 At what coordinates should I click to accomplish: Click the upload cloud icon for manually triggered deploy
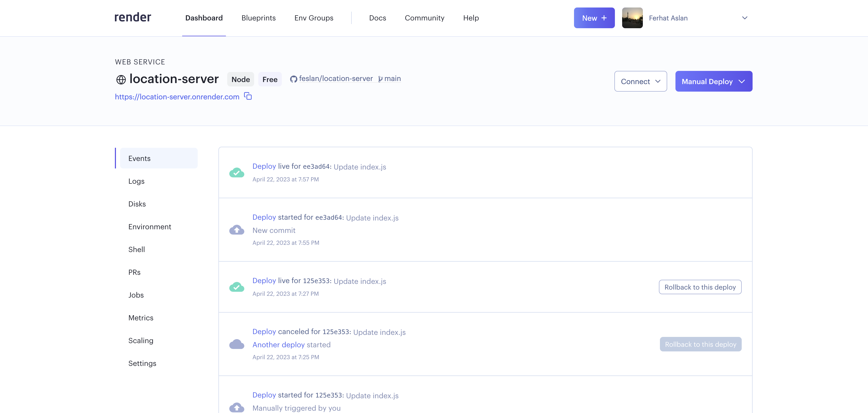click(237, 407)
